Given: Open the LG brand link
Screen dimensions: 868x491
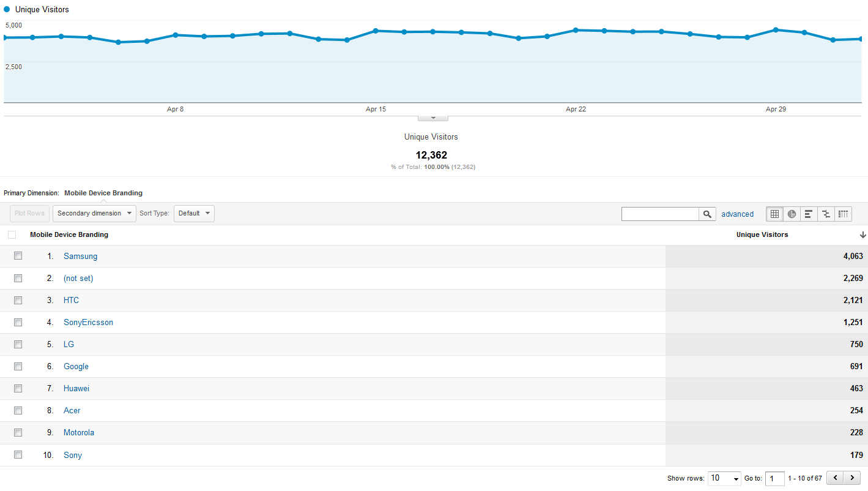Looking at the screenshot, I should (69, 345).
